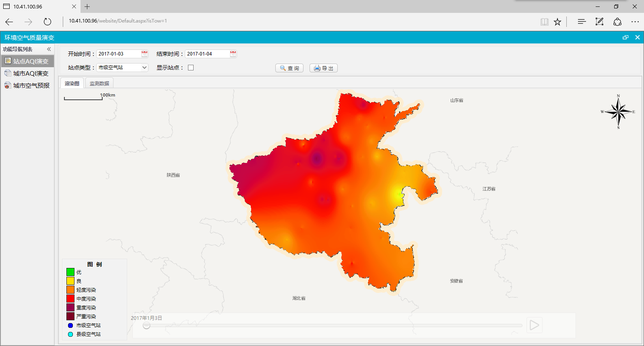Viewport: 644px width, 346px height.
Task: Select the 渲染图 tab
Action: pyautogui.click(x=72, y=83)
